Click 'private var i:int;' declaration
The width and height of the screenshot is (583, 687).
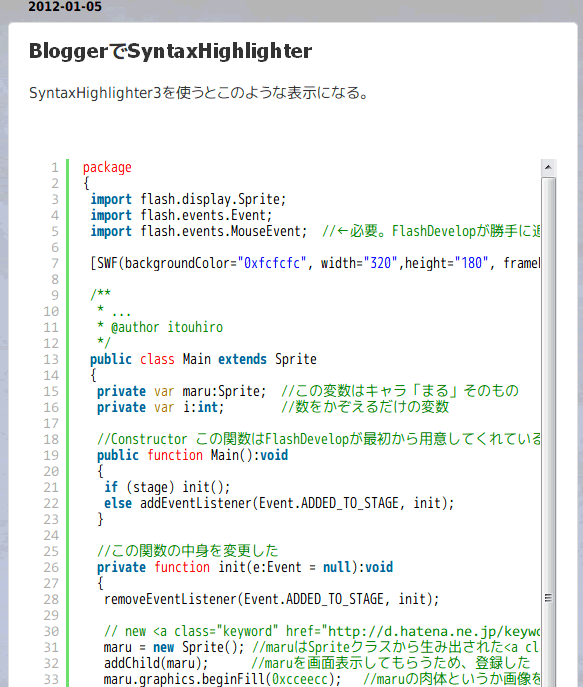pyautogui.click(x=160, y=407)
